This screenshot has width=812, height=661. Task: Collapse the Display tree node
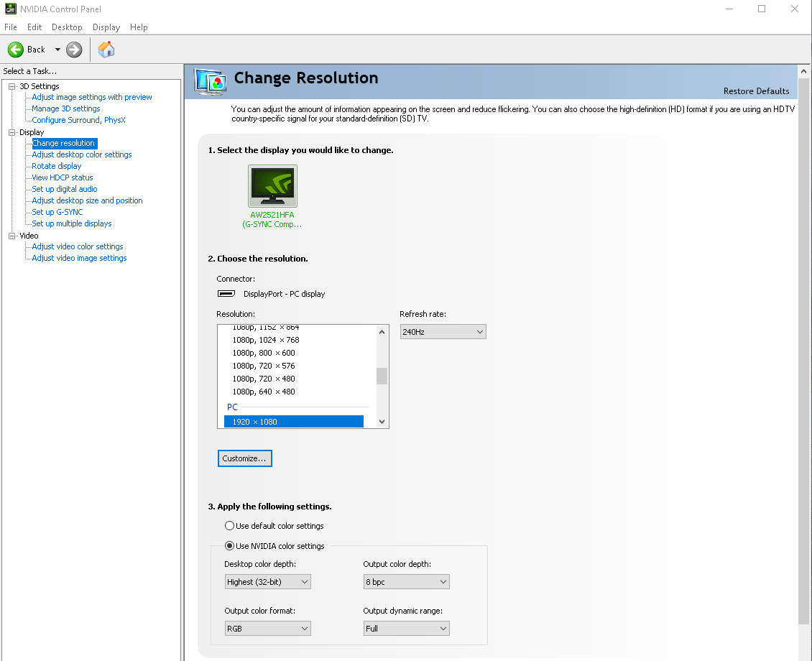click(11, 132)
